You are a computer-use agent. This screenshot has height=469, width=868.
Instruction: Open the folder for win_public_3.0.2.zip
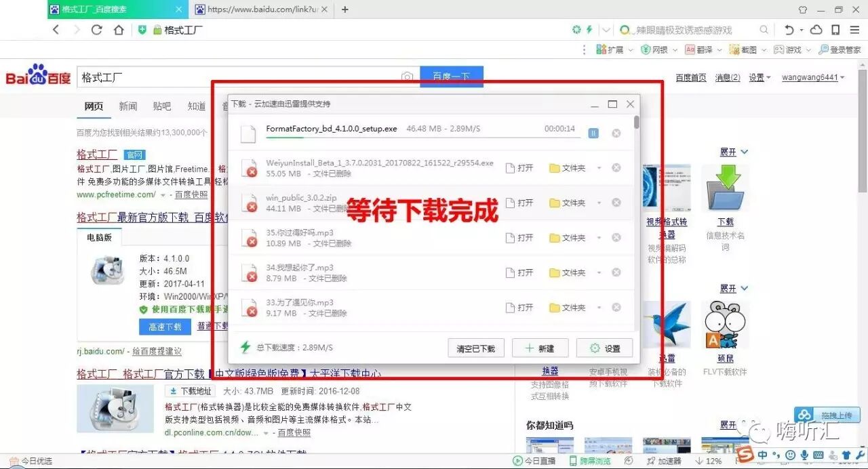pyautogui.click(x=567, y=203)
